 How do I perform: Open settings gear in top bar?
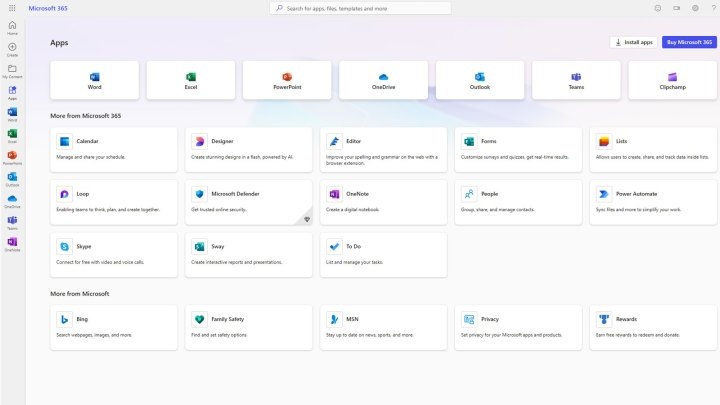(695, 8)
